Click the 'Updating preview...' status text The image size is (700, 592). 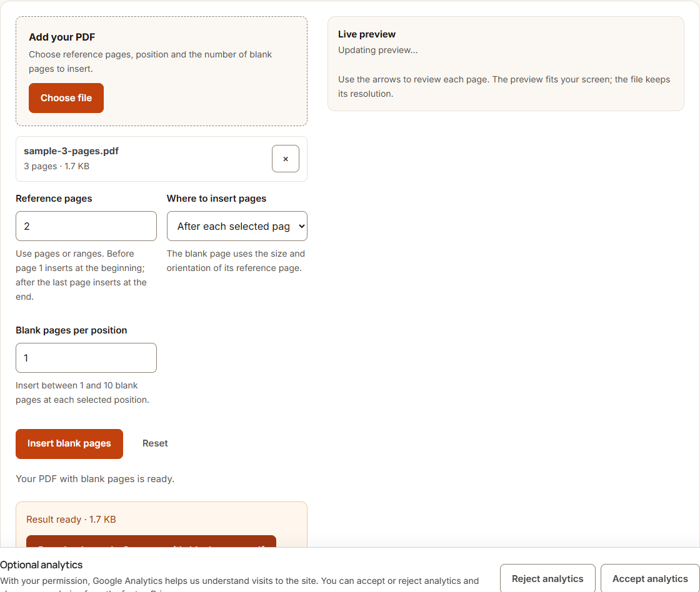click(x=377, y=50)
